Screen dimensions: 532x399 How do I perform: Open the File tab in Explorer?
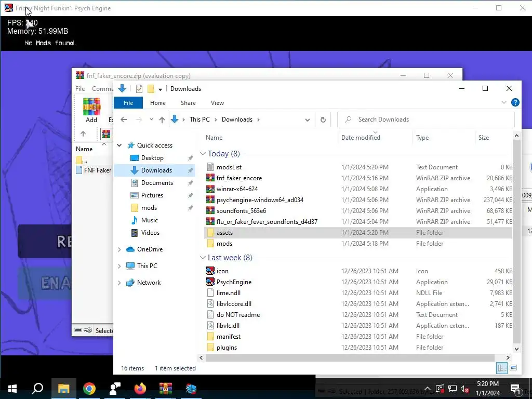pyautogui.click(x=128, y=103)
